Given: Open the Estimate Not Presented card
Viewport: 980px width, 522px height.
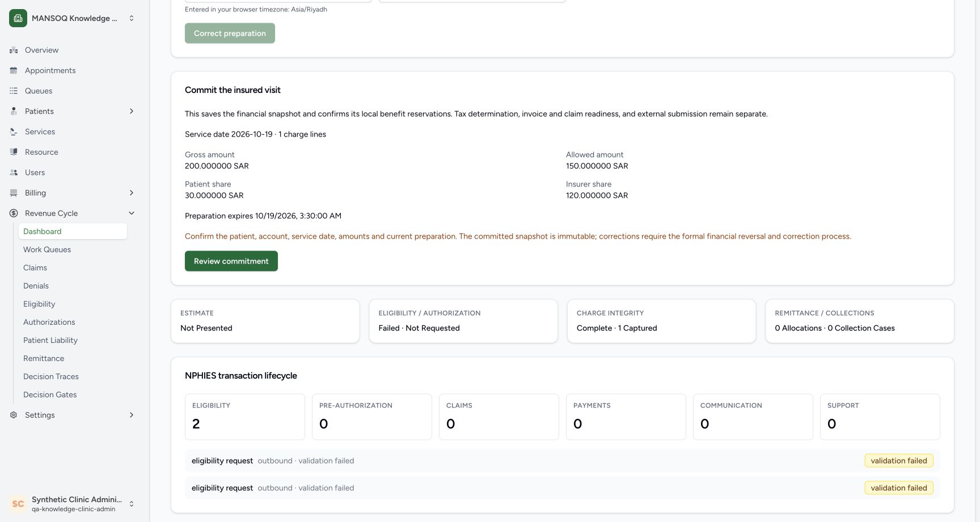Looking at the screenshot, I should click(265, 321).
